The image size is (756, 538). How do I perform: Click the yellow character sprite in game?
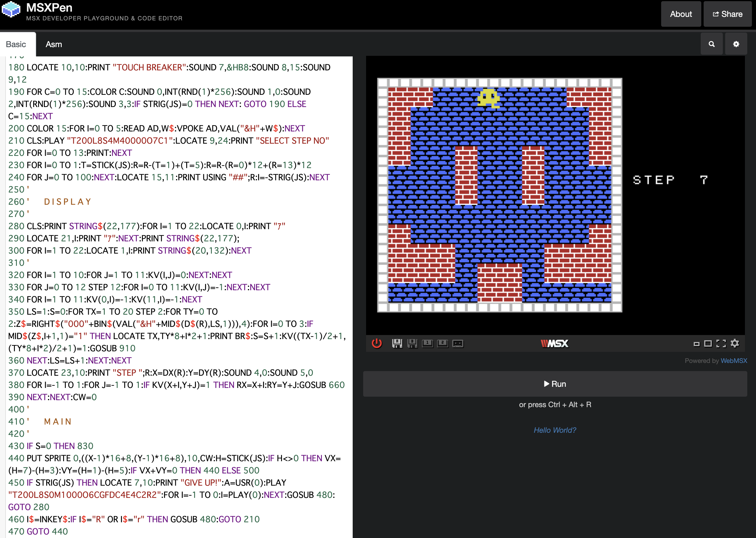[488, 98]
